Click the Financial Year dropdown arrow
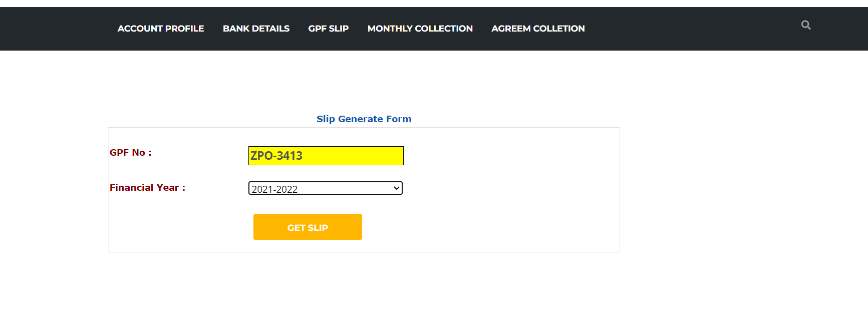This screenshot has width=868, height=333. [x=397, y=188]
